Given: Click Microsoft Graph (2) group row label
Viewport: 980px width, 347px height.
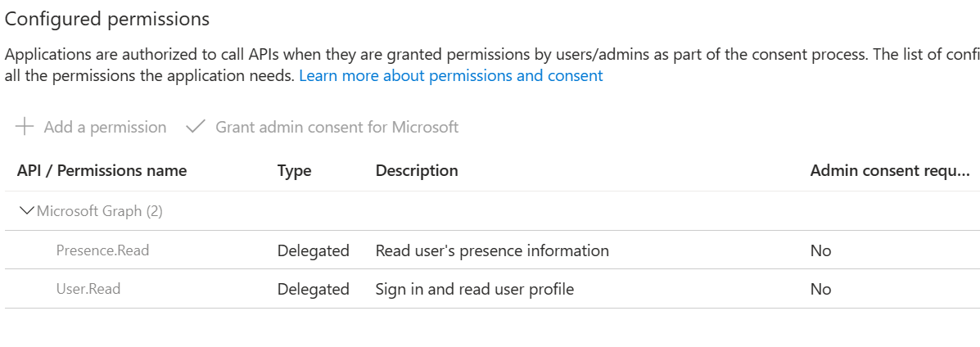Looking at the screenshot, I should click(x=100, y=211).
